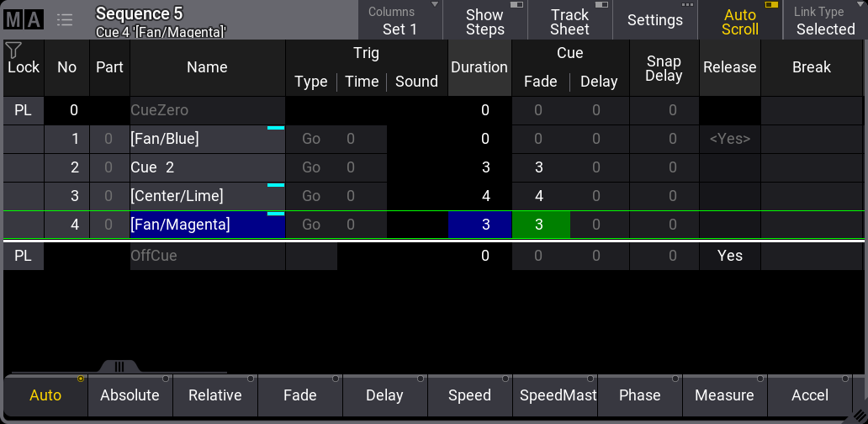This screenshot has height=424, width=868.
Task: Click the Lock column filter funnel icon
Action: pos(13,50)
